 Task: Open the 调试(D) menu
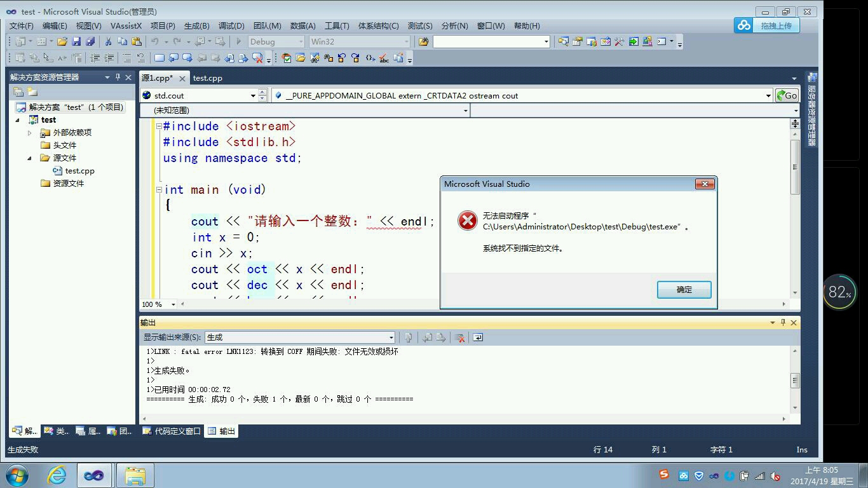231,25
